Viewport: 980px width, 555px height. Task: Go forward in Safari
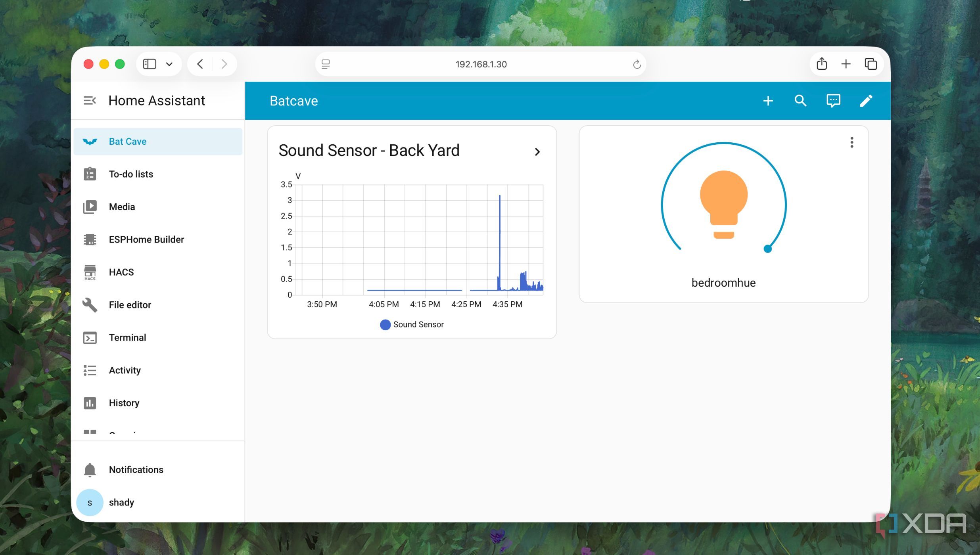tap(224, 64)
